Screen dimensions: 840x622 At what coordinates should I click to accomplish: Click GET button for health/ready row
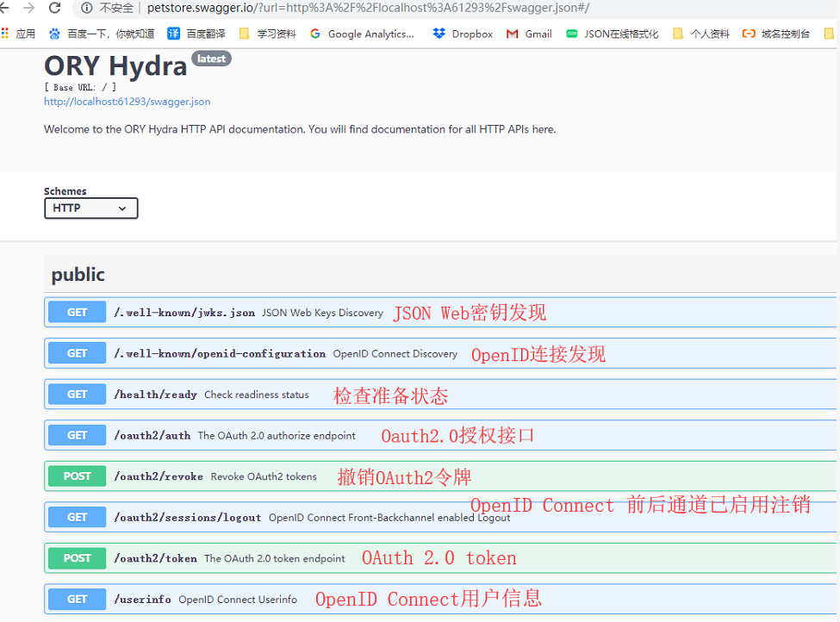pos(78,395)
